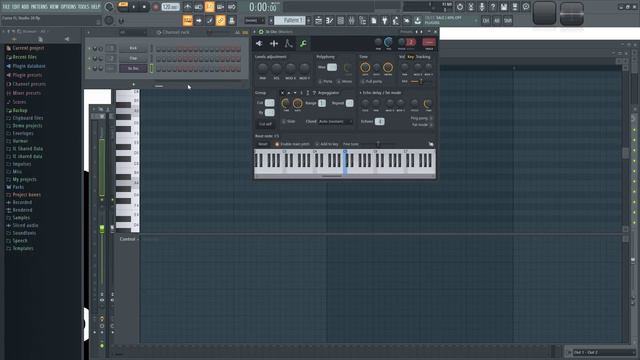Open the OPTIONS menu

pyautogui.click(x=68, y=7)
